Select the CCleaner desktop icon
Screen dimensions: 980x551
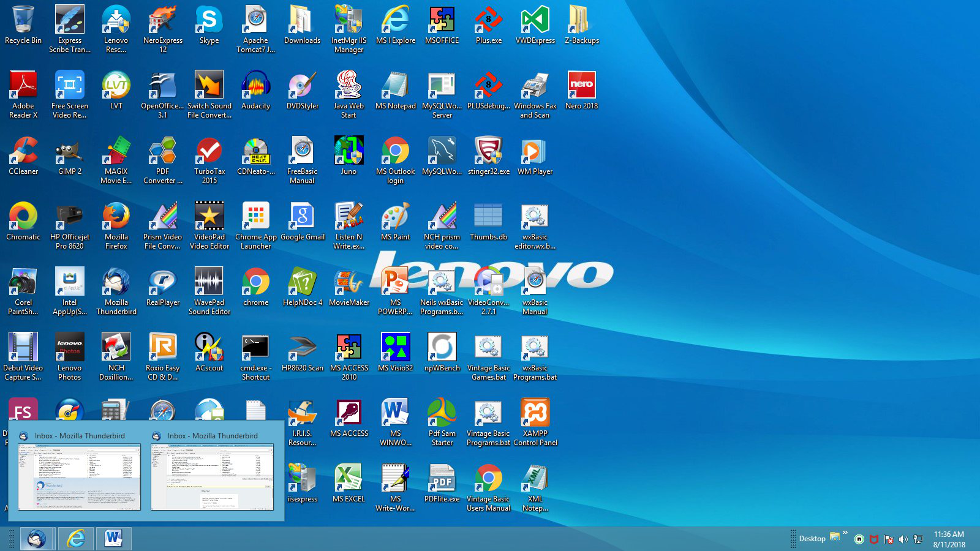23,157
